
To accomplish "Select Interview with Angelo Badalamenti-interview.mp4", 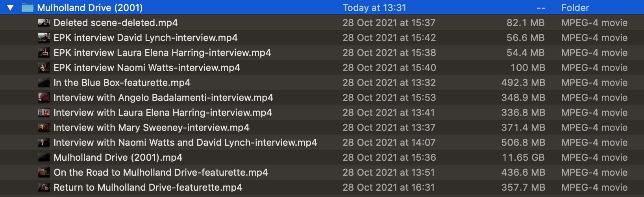I will [x=163, y=97].
